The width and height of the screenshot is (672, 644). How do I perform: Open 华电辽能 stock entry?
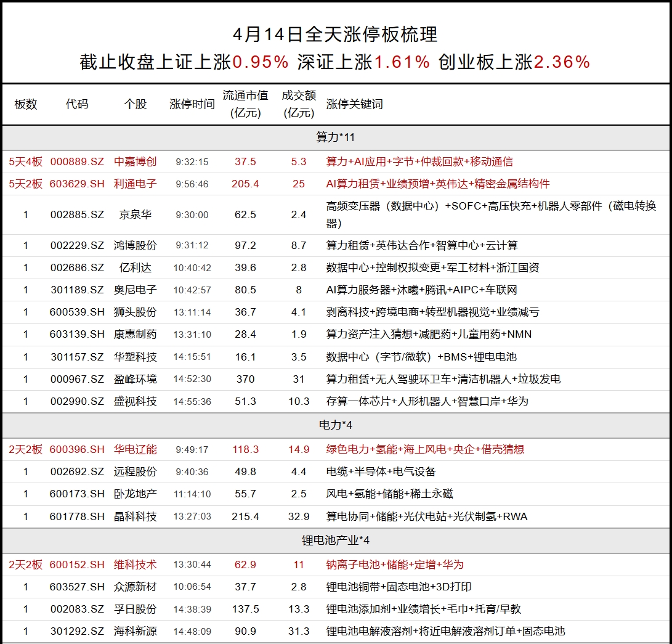pyautogui.click(x=136, y=450)
